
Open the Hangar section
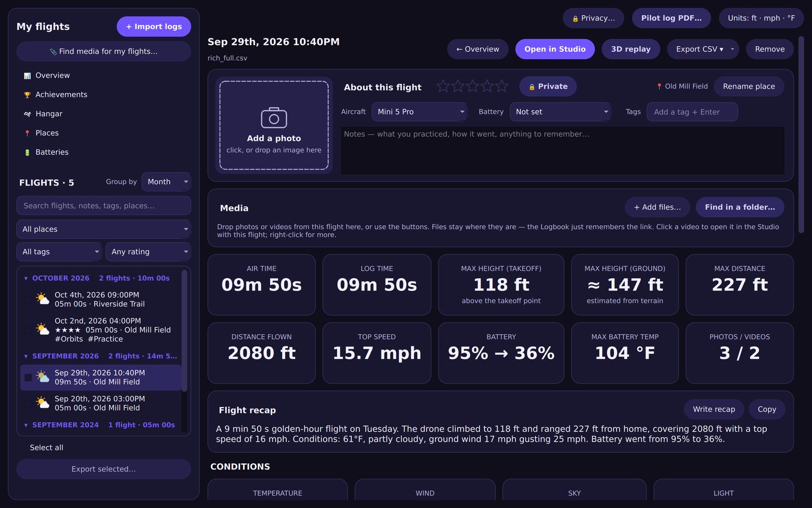coord(49,114)
